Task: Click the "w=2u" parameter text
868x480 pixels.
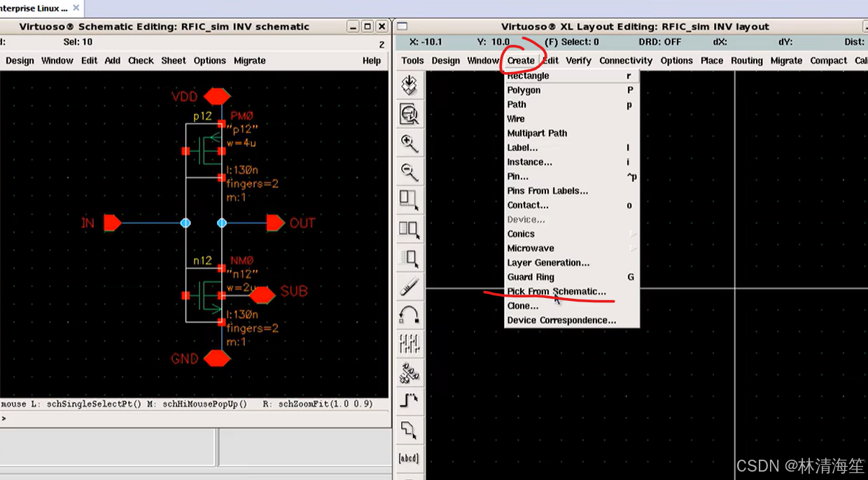Action: [241, 288]
